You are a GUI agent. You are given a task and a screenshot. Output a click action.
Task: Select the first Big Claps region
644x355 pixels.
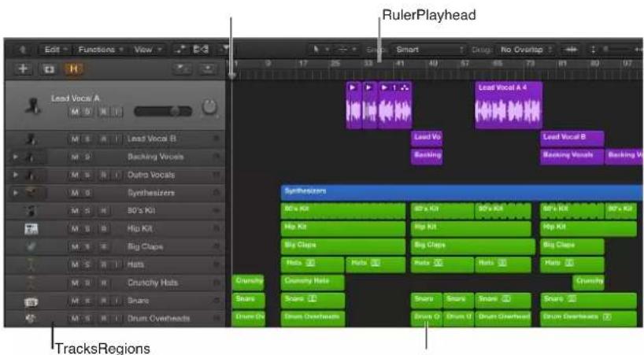click(343, 246)
